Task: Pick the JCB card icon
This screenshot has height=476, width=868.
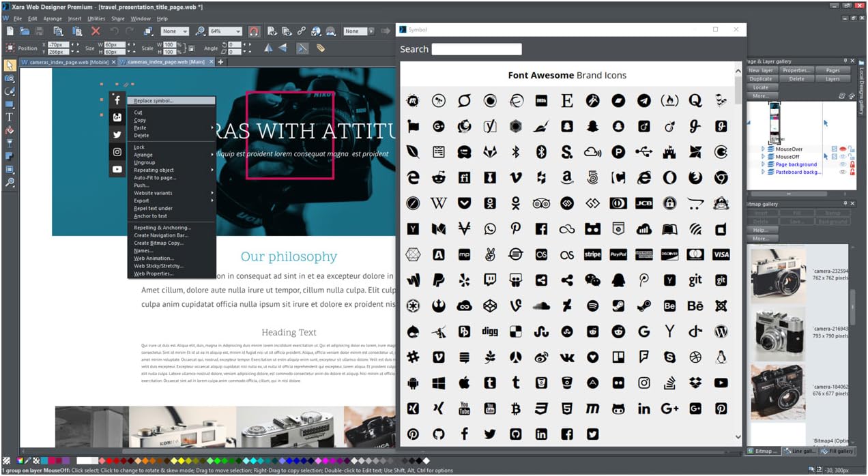Action: coord(643,203)
